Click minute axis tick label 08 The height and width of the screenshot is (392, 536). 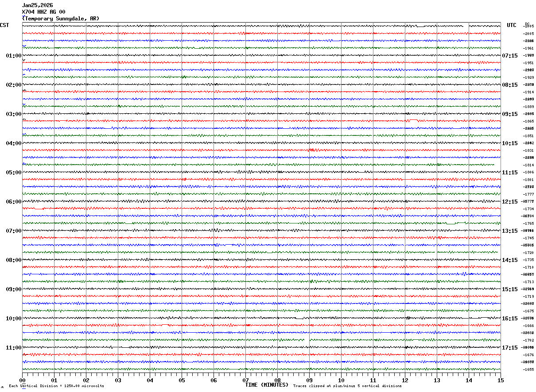277,380
